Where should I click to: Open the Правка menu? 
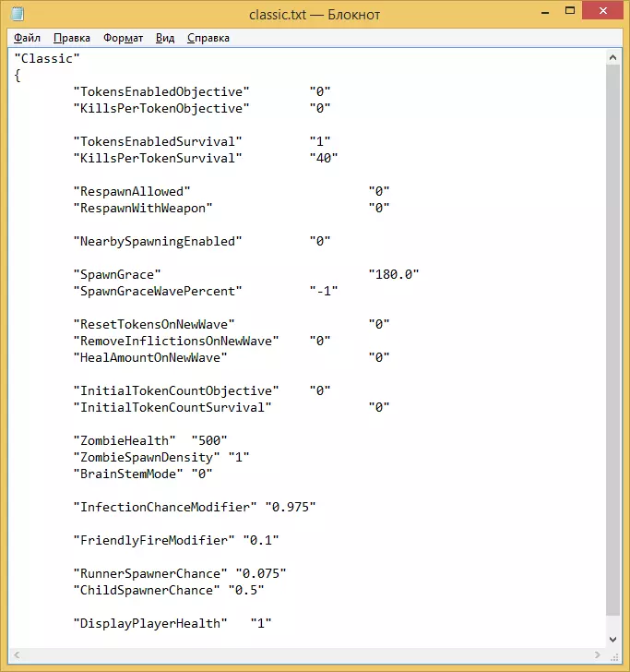(72, 38)
